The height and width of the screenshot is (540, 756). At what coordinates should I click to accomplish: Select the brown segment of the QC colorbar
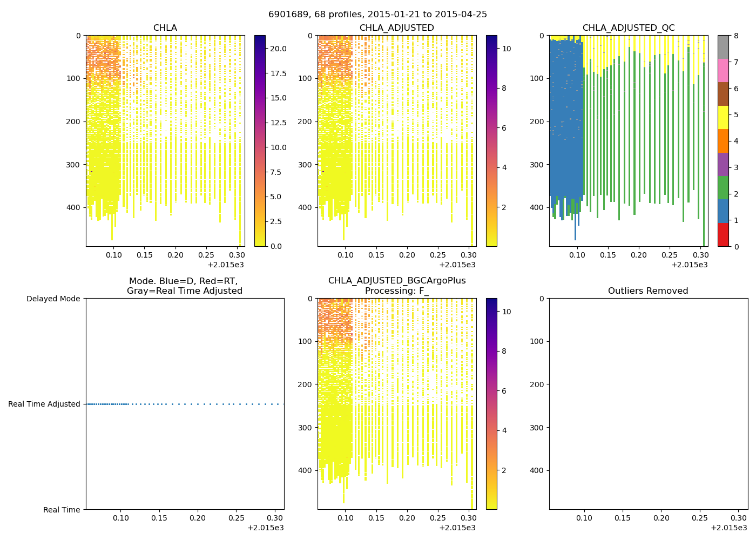pos(723,94)
